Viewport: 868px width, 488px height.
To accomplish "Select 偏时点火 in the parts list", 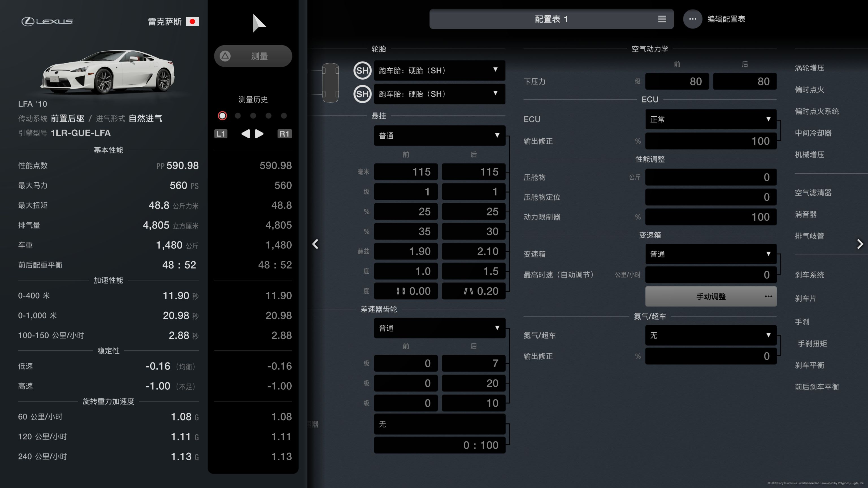I will (x=809, y=90).
